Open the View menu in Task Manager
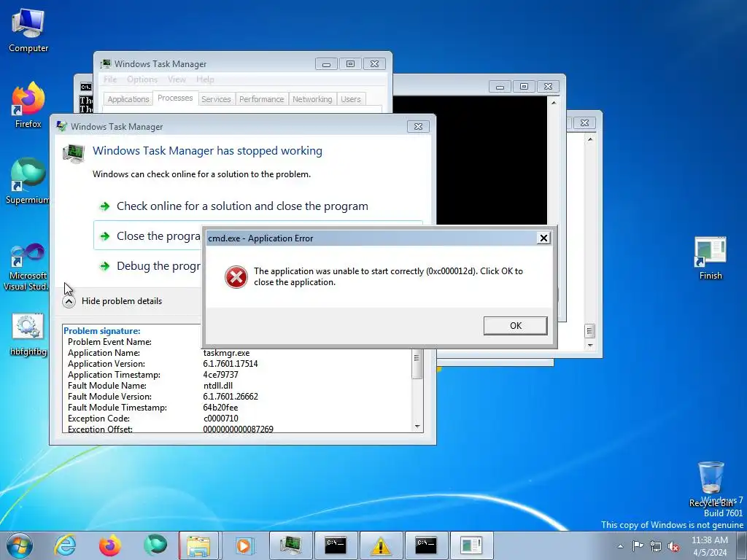Image resolution: width=747 pixels, height=560 pixels. [x=177, y=79]
